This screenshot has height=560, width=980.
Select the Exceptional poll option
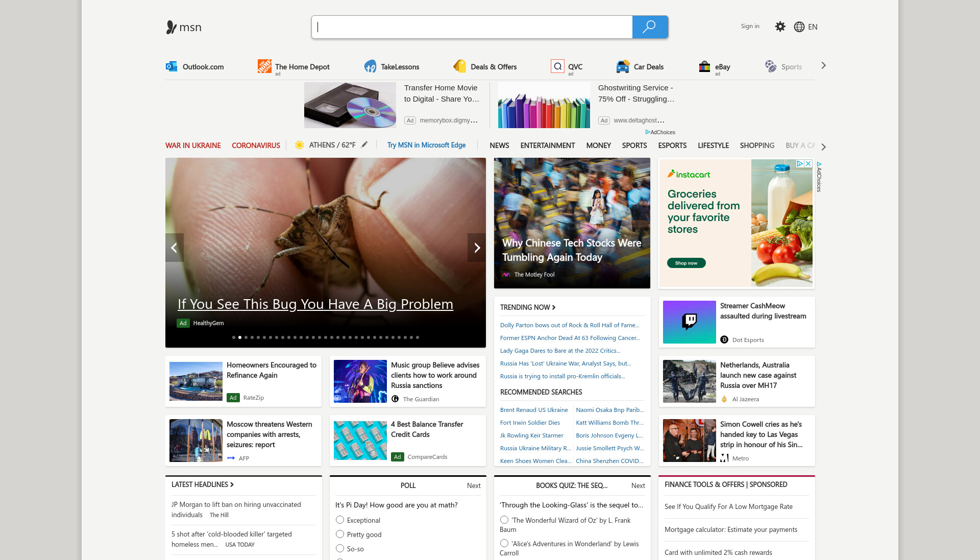click(340, 520)
